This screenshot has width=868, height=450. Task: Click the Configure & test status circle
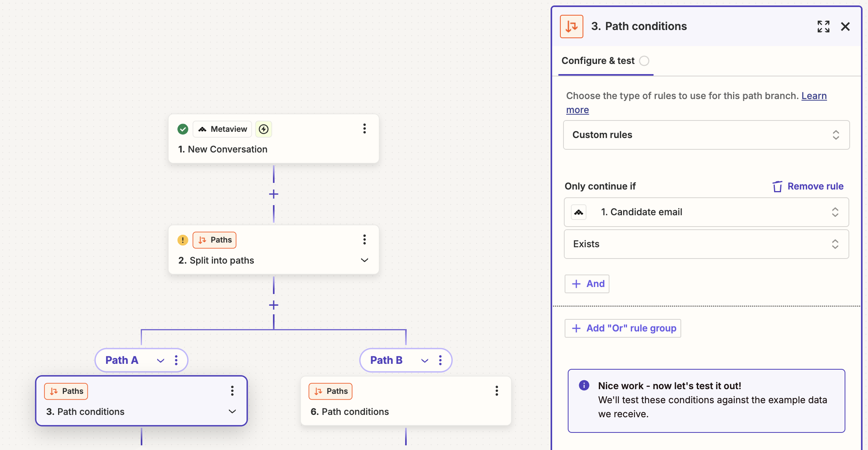click(x=644, y=61)
